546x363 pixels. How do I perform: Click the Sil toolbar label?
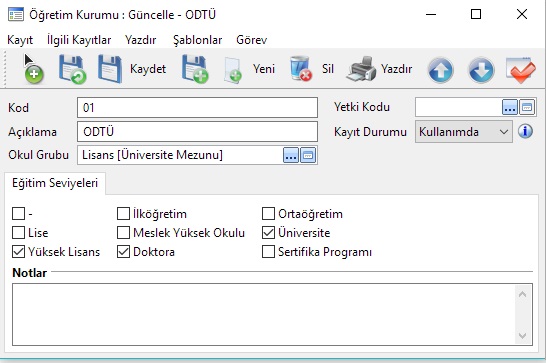coord(328,69)
